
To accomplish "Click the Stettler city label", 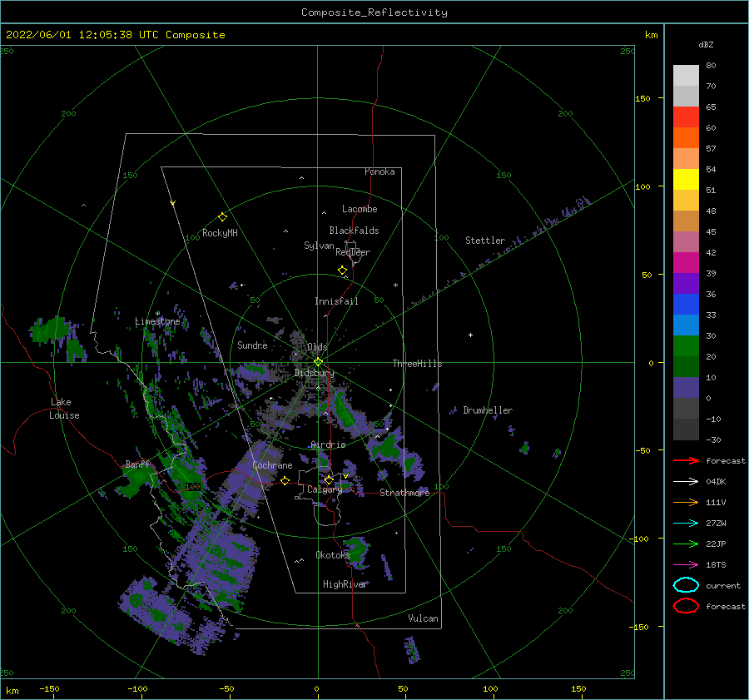I will (x=485, y=241).
